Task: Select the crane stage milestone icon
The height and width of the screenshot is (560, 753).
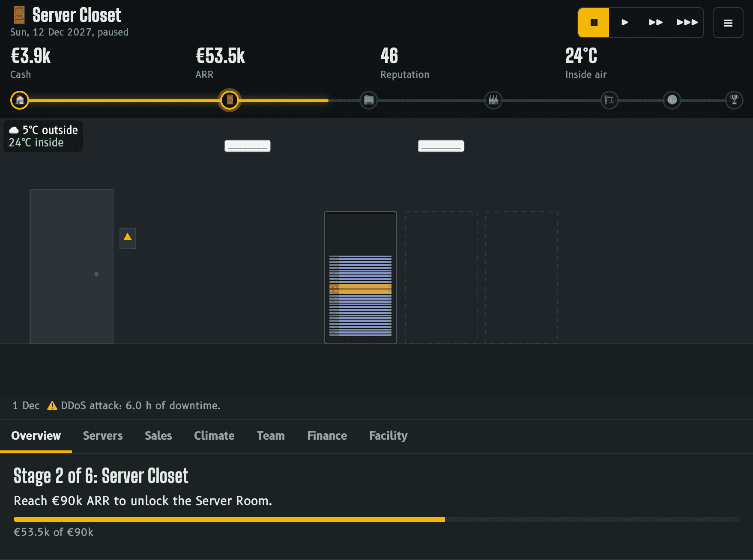Action: click(x=609, y=100)
